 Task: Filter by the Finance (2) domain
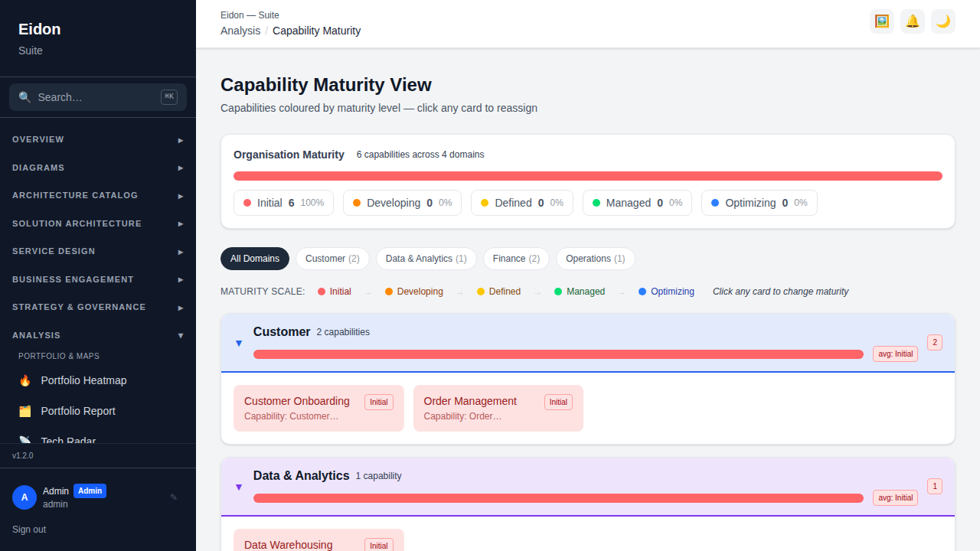coord(516,259)
